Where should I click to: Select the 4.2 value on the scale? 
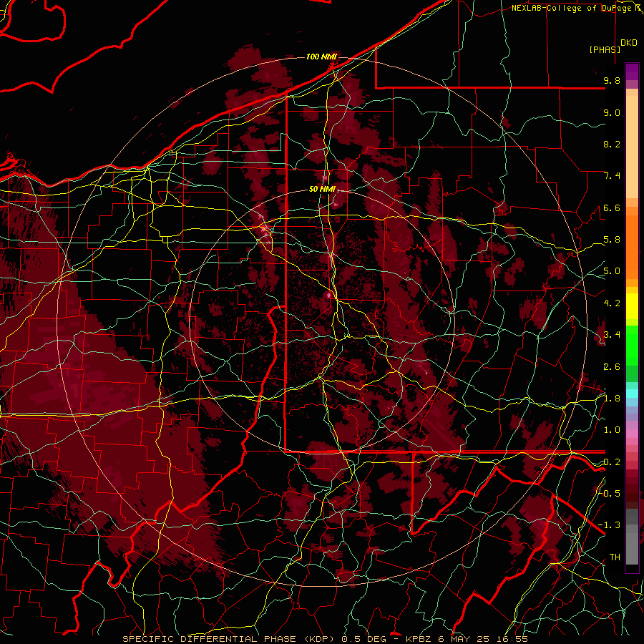tap(612, 303)
